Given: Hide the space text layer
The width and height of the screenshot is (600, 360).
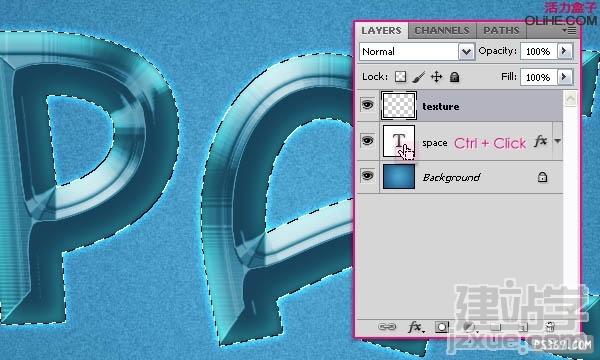Looking at the screenshot, I should [x=367, y=140].
